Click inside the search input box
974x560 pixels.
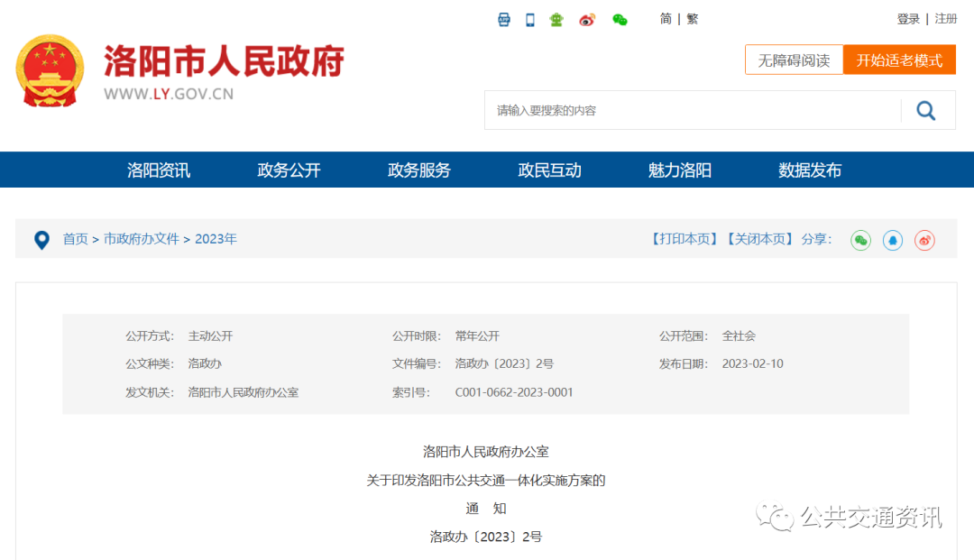coord(676,109)
